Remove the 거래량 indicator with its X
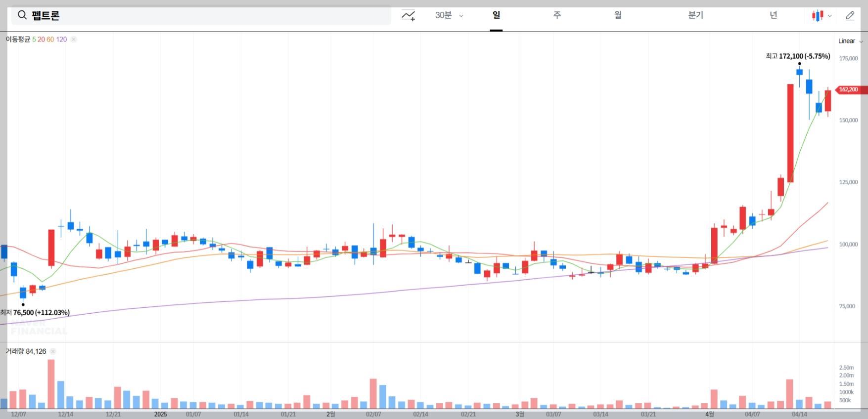Image resolution: width=868 pixels, height=419 pixels. 53,351
